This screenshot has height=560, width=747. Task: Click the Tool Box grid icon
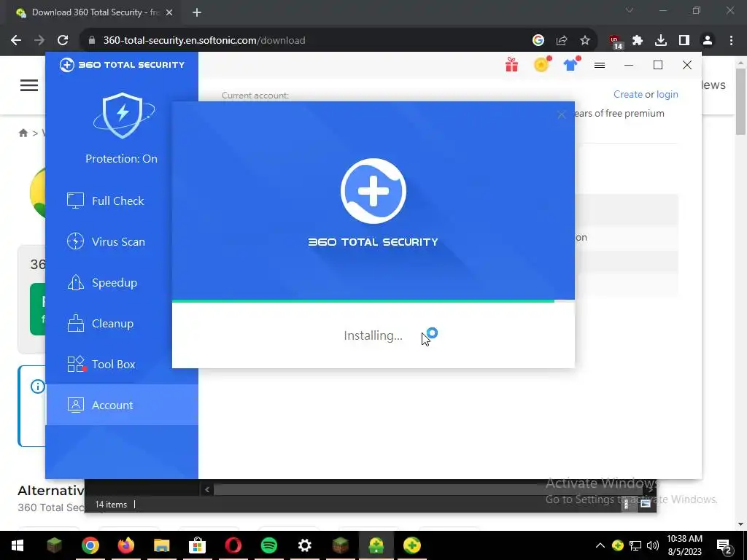coord(76,365)
